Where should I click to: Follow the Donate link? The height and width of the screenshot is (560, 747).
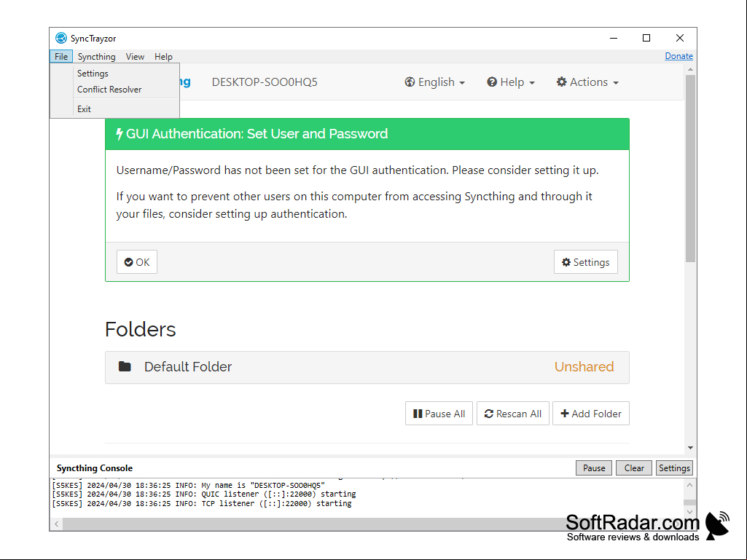679,56
